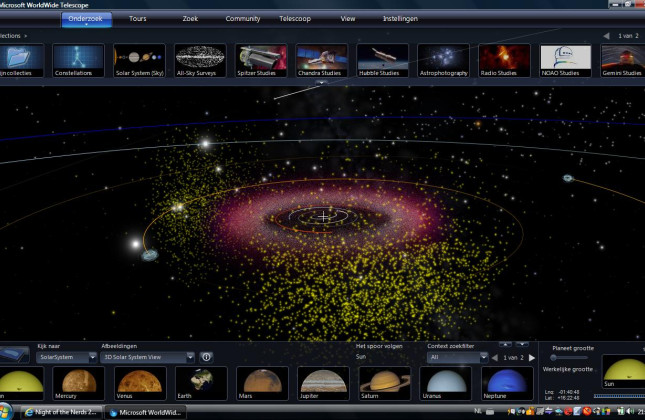
Task: Expand the Context zoekfilter All dropdown
Action: point(484,357)
